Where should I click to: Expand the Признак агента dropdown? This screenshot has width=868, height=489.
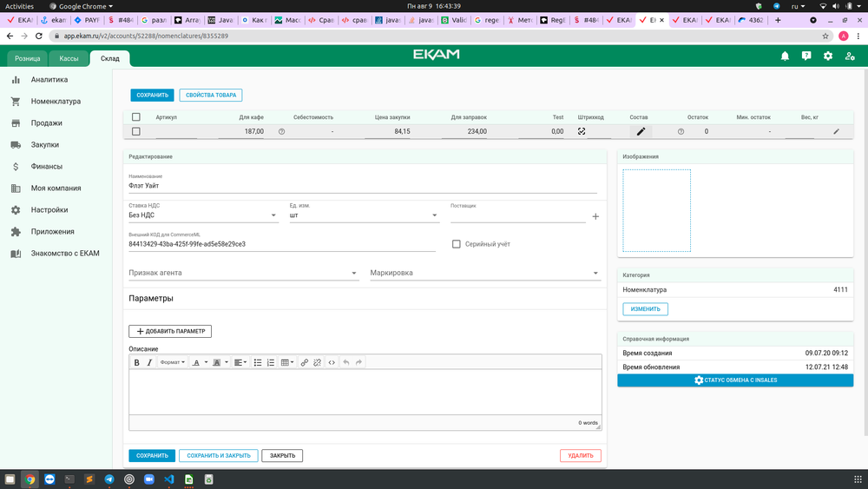point(243,273)
